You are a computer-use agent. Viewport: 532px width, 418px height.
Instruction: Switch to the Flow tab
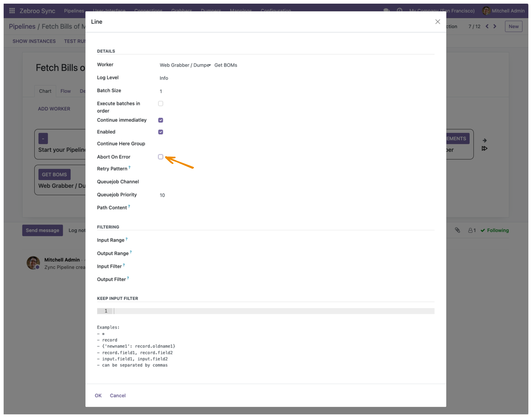tap(66, 91)
